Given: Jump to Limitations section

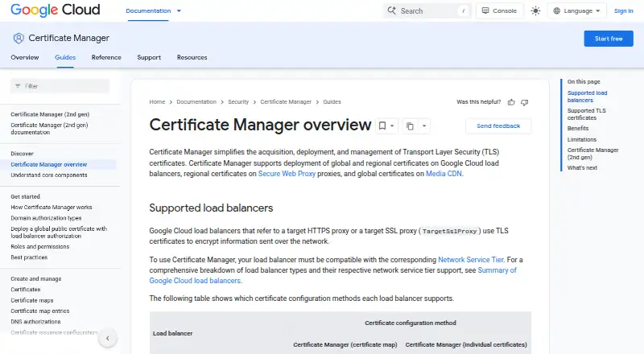Looking at the screenshot, I should pyautogui.click(x=582, y=140).
